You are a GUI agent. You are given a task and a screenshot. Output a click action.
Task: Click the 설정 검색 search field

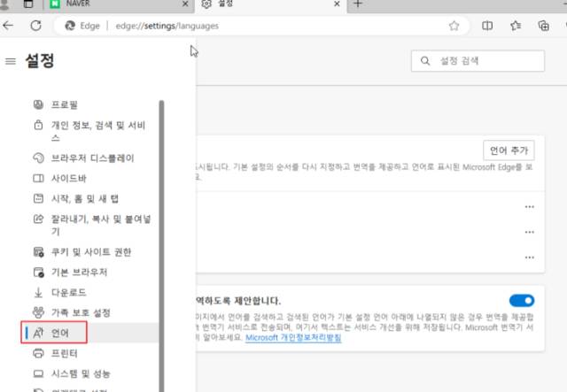tap(478, 61)
